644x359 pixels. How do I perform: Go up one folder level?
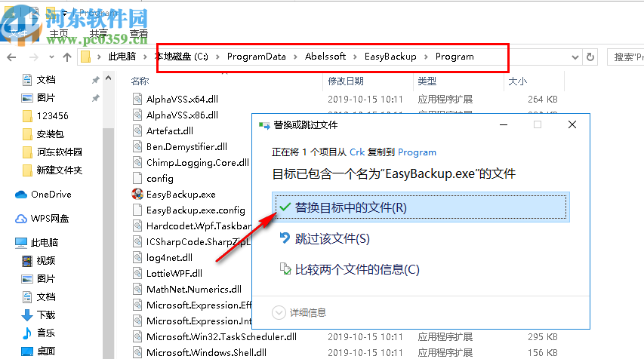(x=67, y=57)
